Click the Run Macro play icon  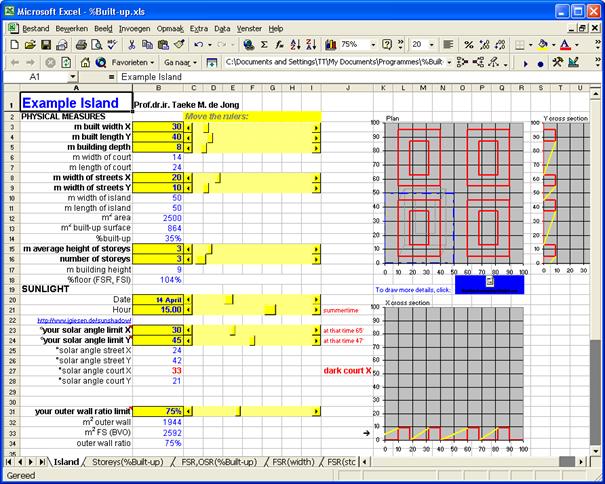pos(525,63)
